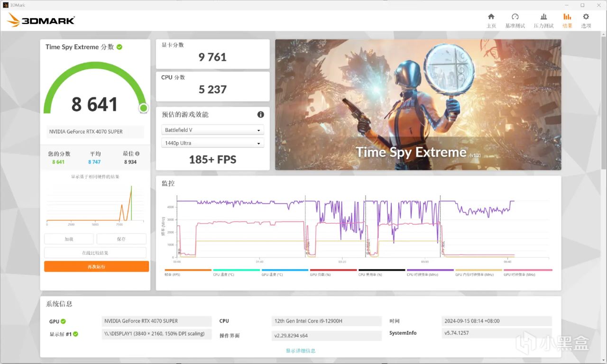Click the green check icon next to GPU
Viewport: 607px width, 364px height.
[x=64, y=321]
